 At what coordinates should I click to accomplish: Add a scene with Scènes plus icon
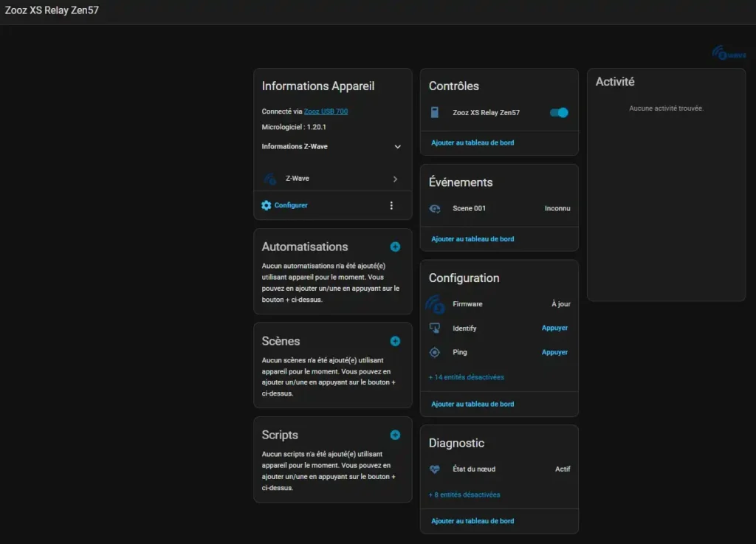pyautogui.click(x=395, y=341)
